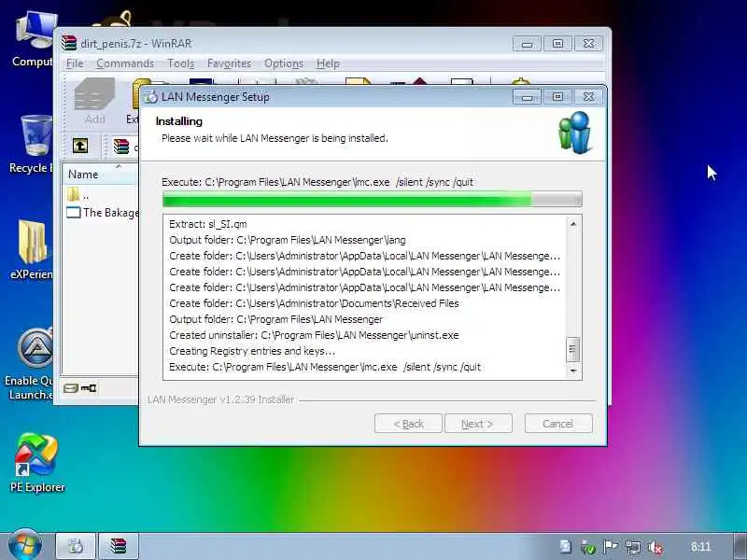Image resolution: width=747 pixels, height=560 pixels.
Task: Open the Commands menu in WinRAR
Action: pyautogui.click(x=125, y=63)
